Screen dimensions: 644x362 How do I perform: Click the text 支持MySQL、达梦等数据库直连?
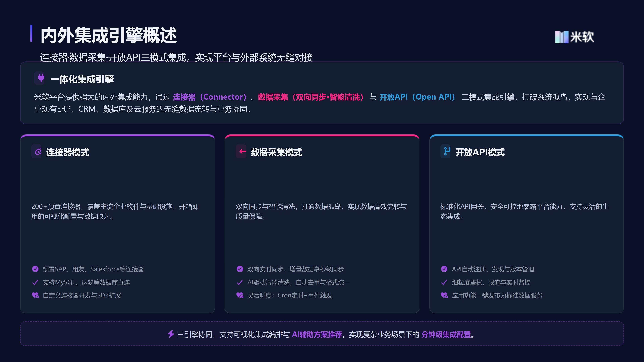click(86, 282)
